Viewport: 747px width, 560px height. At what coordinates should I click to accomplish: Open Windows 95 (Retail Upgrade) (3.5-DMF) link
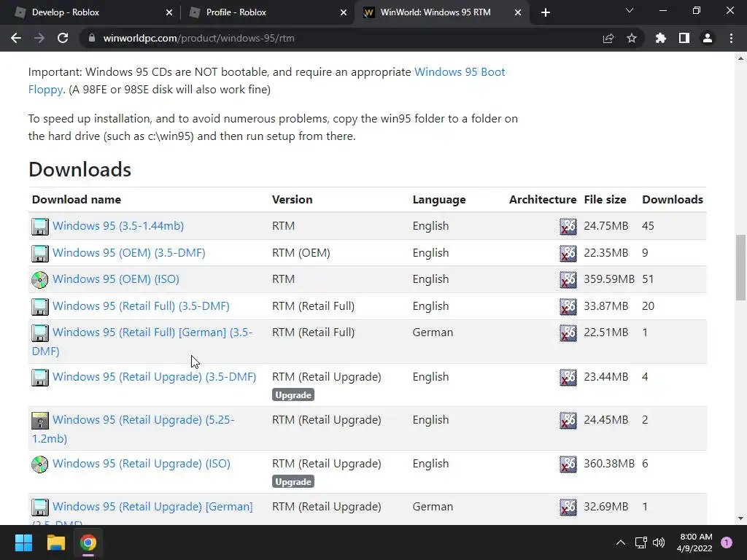click(155, 377)
